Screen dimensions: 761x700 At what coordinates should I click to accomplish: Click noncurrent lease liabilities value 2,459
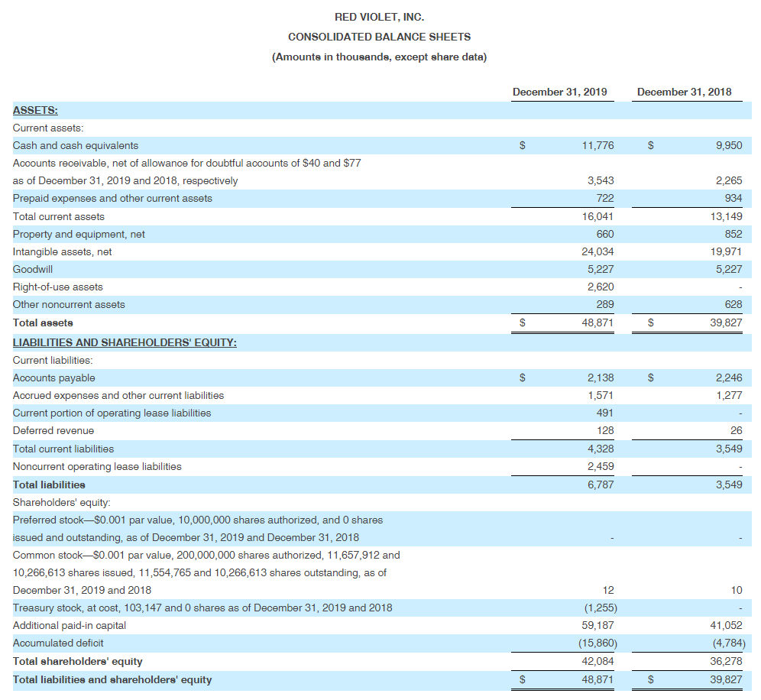click(601, 466)
